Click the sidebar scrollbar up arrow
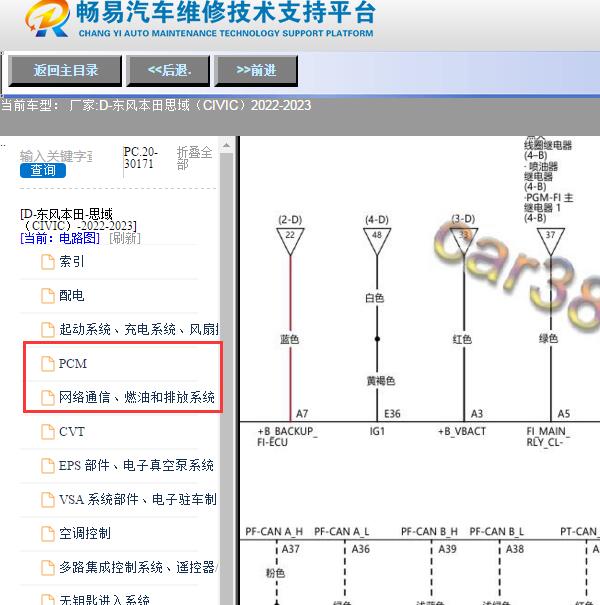Viewport: 600px width, 605px height. (x=226, y=146)
